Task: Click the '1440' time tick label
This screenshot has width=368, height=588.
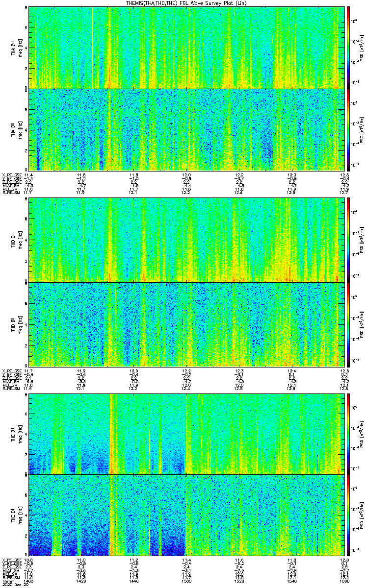Action: point(134,581)
